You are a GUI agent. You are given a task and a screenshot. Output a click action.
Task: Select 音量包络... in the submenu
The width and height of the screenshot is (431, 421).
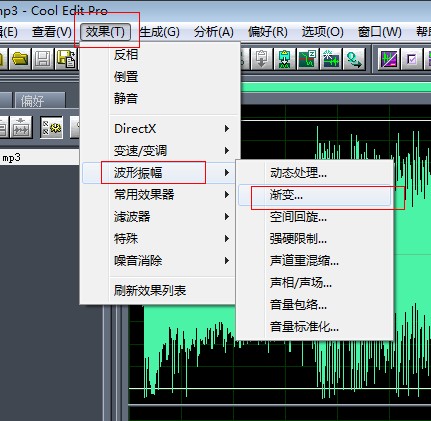[315, 305]
